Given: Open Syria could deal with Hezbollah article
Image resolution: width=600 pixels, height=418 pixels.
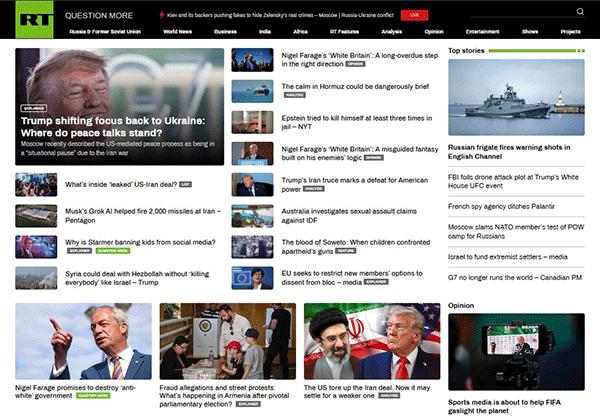Looking at the screenshot, I should pos(137,278).
